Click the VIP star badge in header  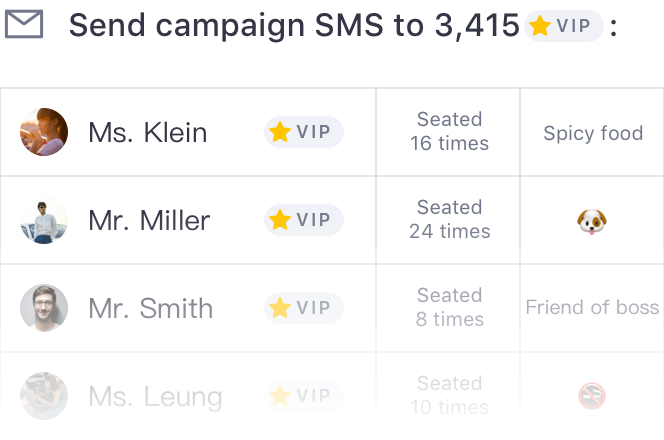(x=564, y=26)
